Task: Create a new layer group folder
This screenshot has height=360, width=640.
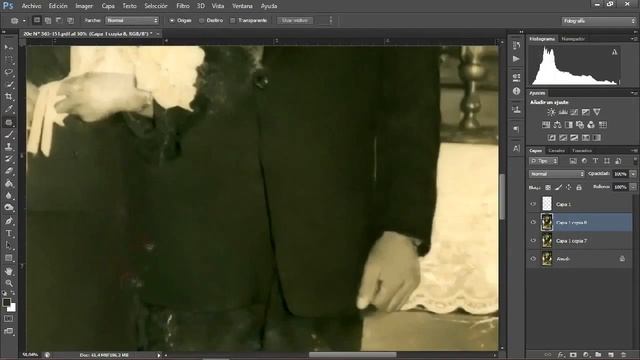Action: (x=598, y=355)
